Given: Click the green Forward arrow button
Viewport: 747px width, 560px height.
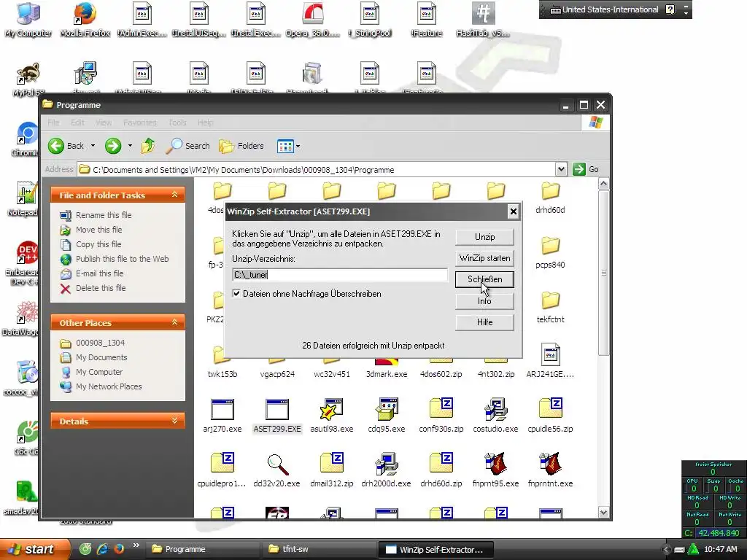Looking at the screenshot, I should (x=113, y=146).
